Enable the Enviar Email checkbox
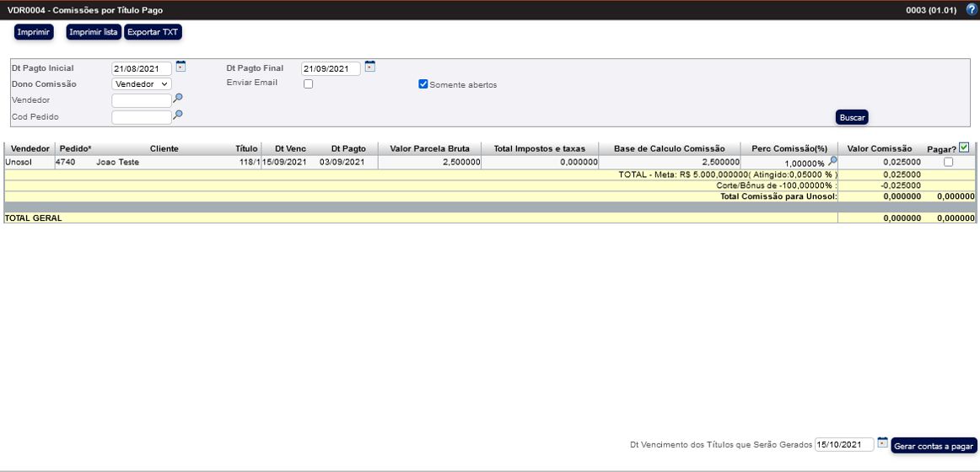The width and height of the screenshot is (980, 472). pos(308,84)
